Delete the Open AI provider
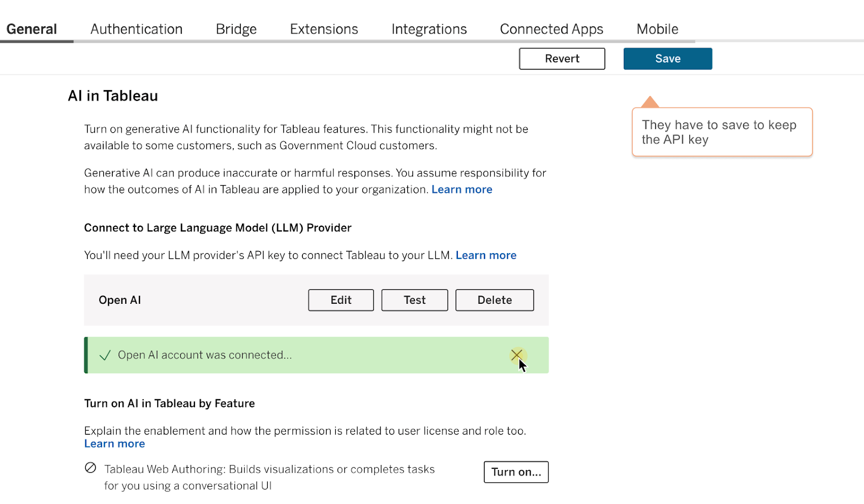The height and width of the screenshot is (504, 864). 494,300
